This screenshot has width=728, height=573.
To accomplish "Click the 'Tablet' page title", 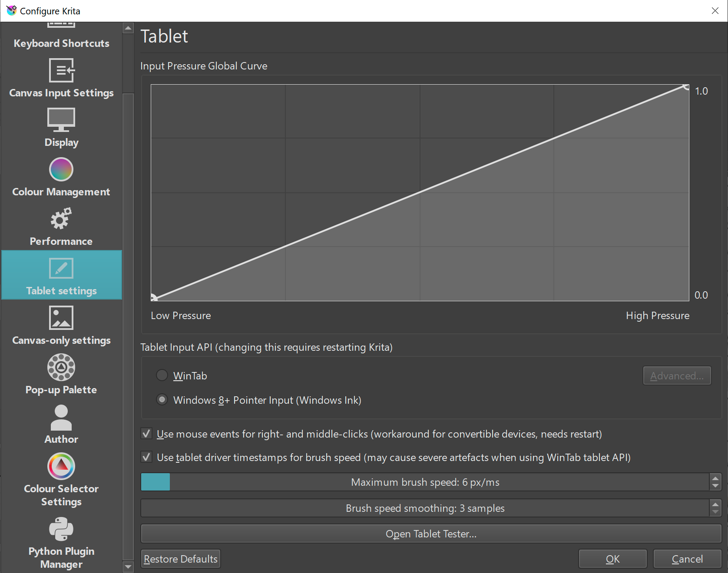I will 164,36.
